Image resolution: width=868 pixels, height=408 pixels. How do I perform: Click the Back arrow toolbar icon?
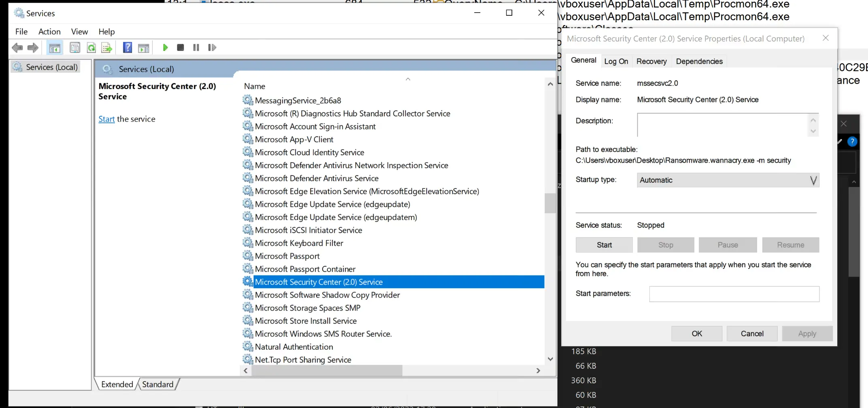[x=17, y=48]
